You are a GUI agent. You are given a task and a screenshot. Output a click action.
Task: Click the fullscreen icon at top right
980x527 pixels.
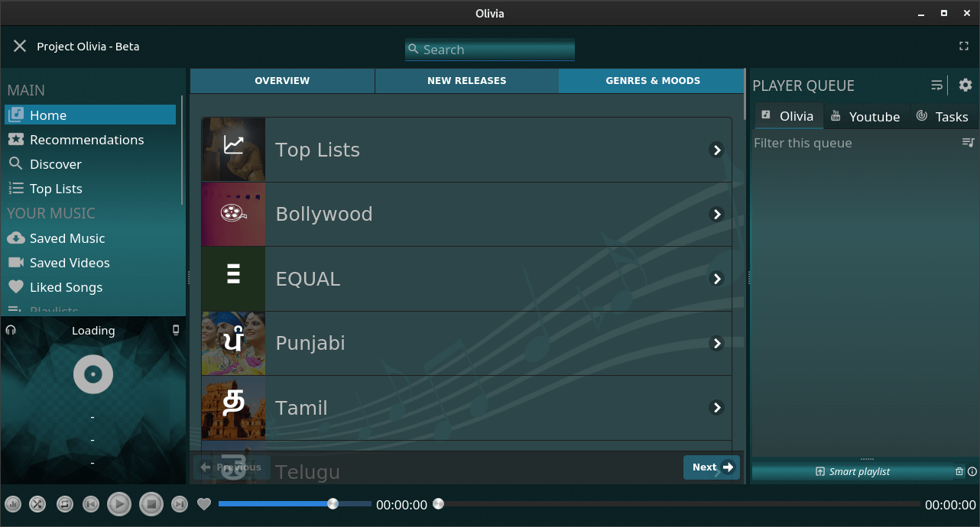[x=964, y=46]
